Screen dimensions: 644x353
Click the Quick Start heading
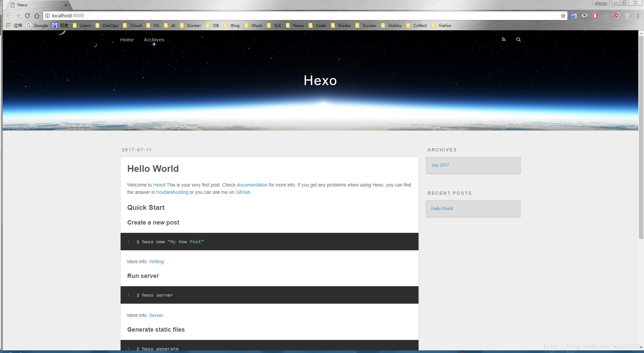tap(146, 208)
